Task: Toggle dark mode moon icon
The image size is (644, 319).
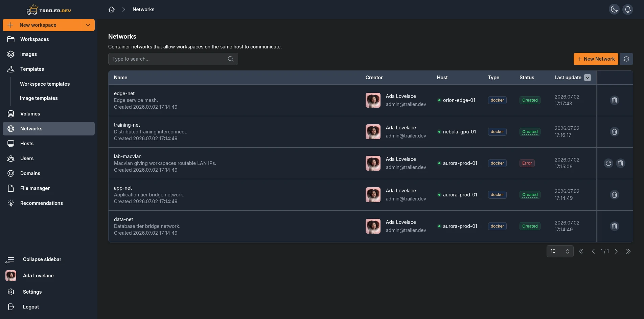Action: click(614, 9)
